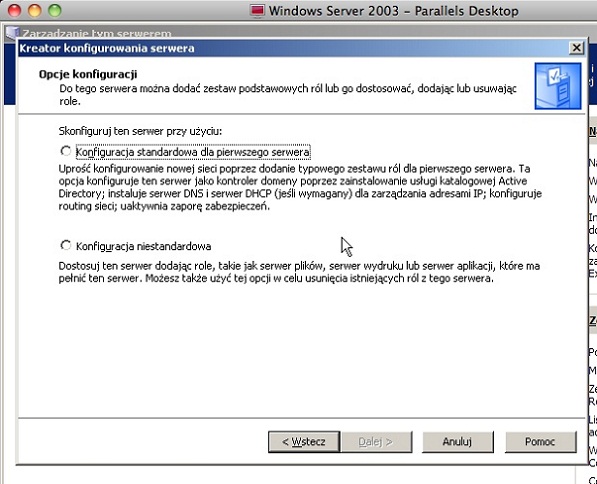
Task: Click the Opcje konfiguracji heading
Action: [88, 74]
